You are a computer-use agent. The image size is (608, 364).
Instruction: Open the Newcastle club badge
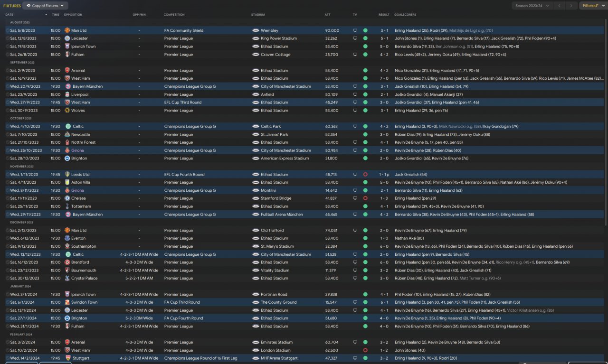pyautogui.click(x=67, y=135)
